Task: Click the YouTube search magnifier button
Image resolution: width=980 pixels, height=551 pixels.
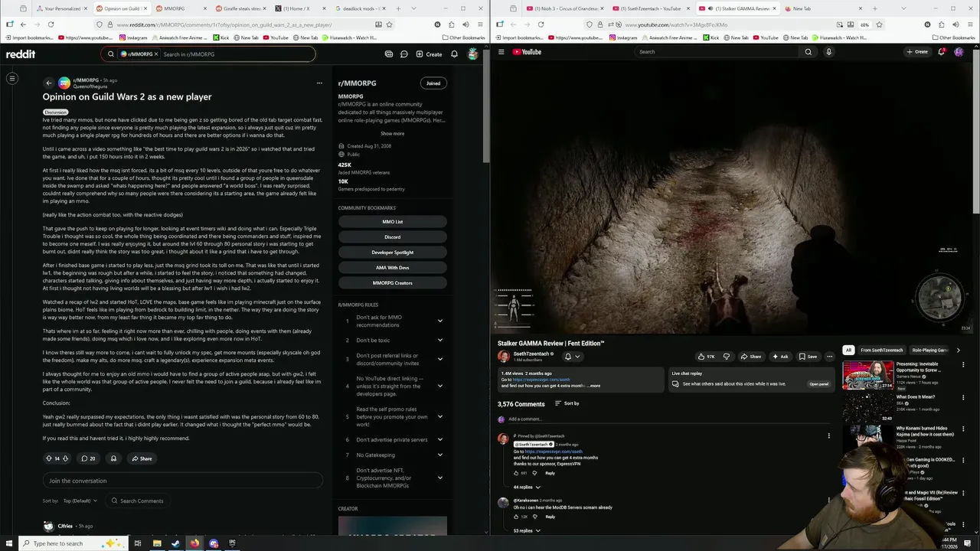Action: [808, 52]
